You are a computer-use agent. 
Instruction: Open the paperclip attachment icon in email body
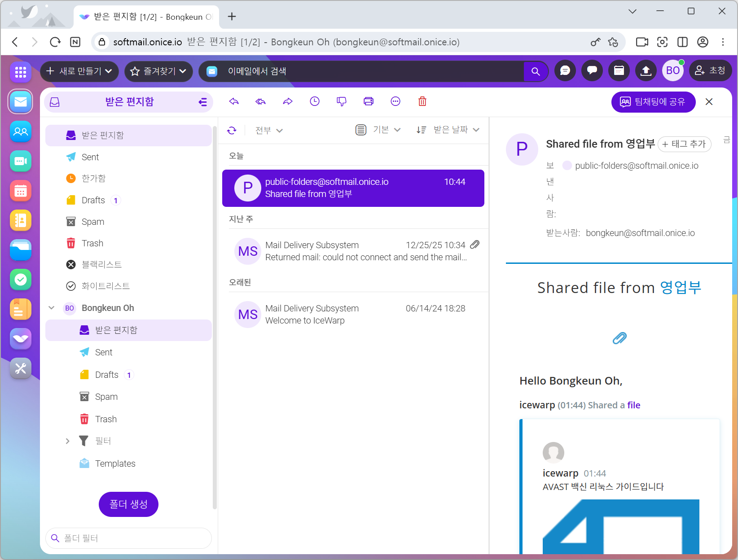click(619, 338)
